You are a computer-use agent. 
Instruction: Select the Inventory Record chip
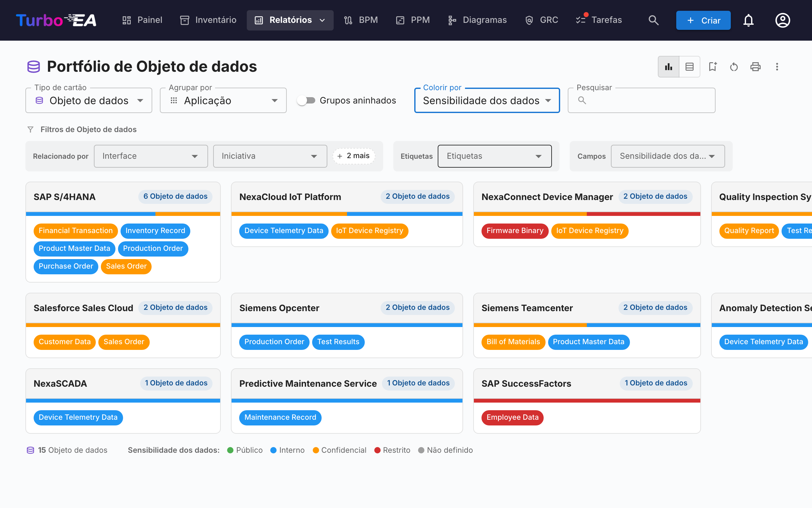(155, 231)
